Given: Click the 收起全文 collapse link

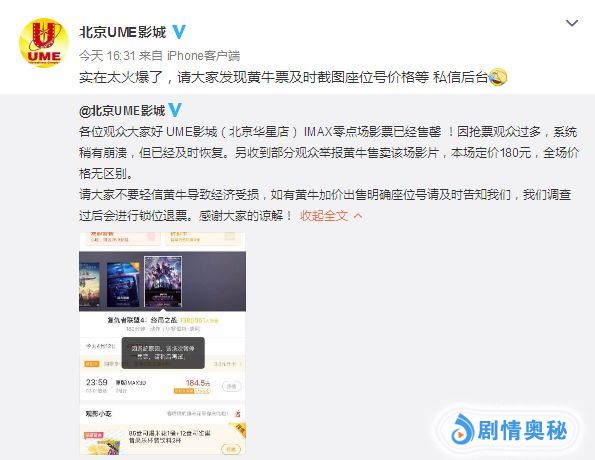Looking at the screenshot, I should [x=324, y=216].
